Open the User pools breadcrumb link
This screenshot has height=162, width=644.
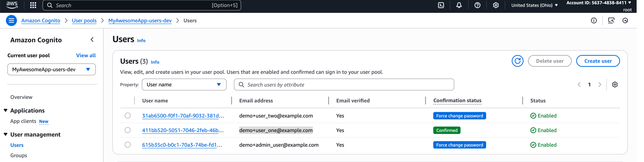click(84, 21)
